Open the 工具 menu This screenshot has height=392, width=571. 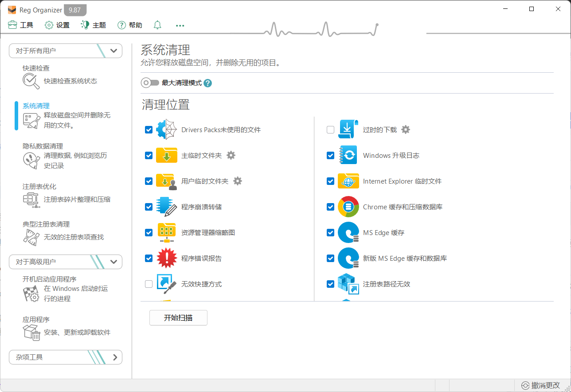click(x=21, y=25)
